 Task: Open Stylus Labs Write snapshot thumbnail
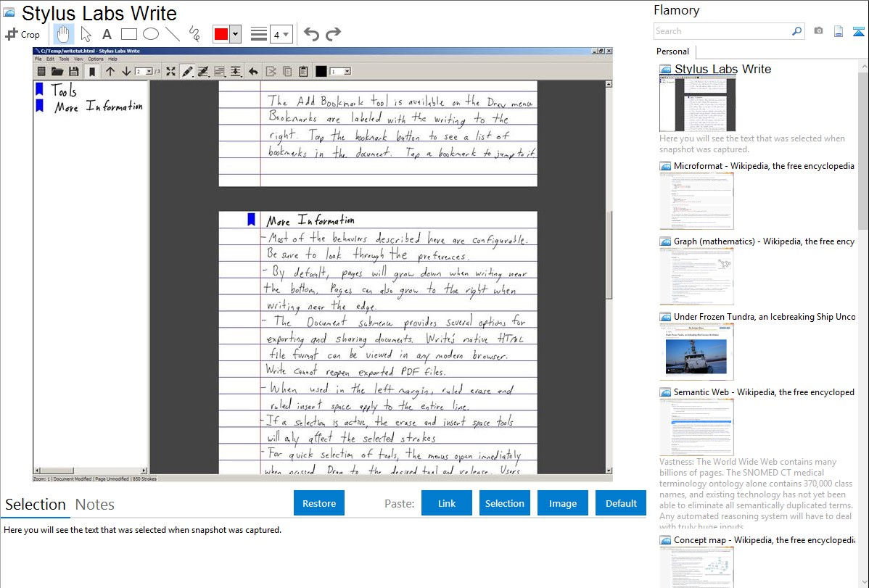697,104
